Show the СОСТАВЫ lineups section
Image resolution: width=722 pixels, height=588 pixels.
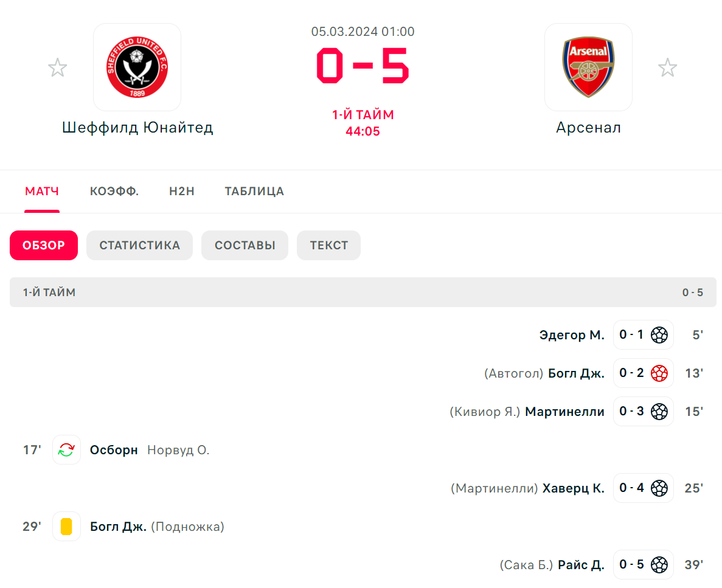[x=245, y=245]
